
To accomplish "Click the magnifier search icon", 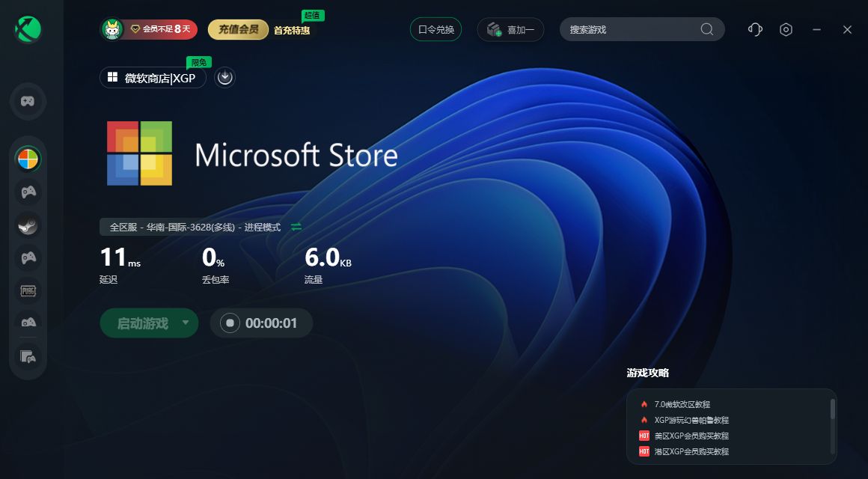I will 707,29.
